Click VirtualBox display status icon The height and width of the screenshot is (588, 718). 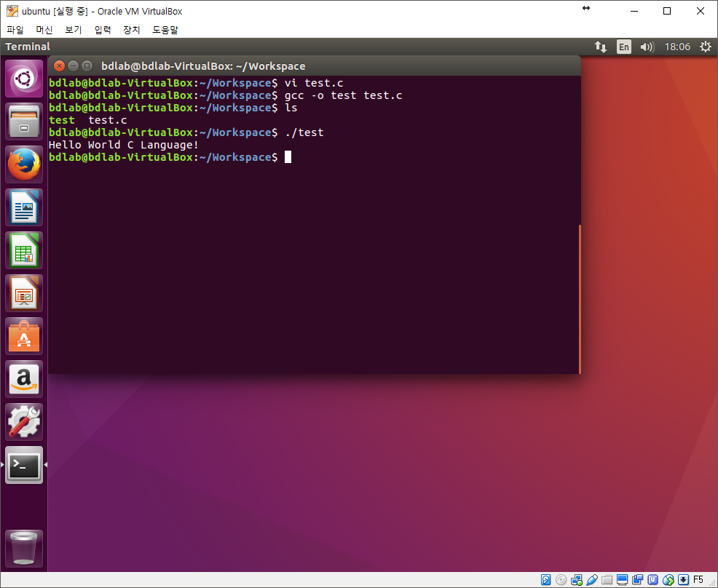click(x=622, y=580)
